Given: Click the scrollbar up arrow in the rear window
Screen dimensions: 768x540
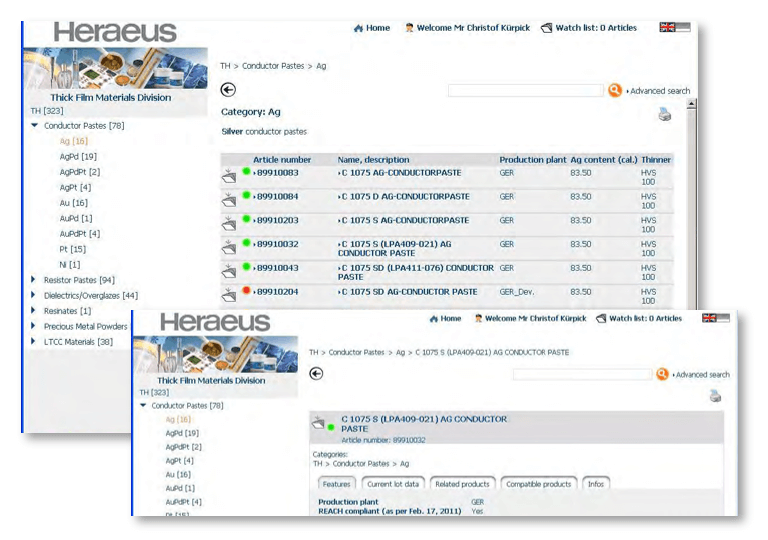Looking at the screenshot, I should [691, 104].
